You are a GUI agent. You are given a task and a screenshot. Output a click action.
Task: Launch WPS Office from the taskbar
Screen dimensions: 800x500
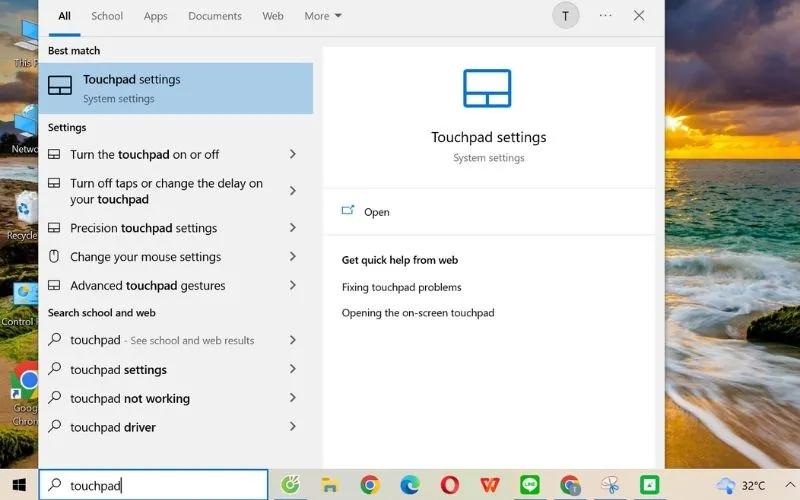tap(490, 485)
